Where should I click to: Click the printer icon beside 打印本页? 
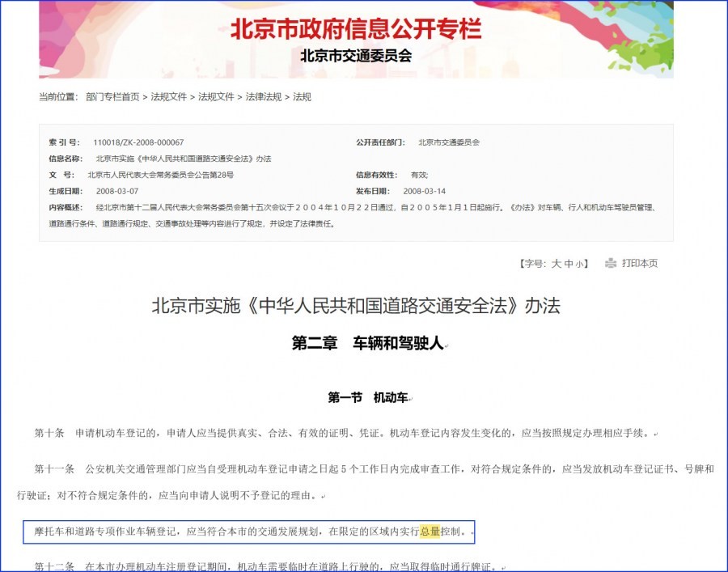[x=611, y=263]
